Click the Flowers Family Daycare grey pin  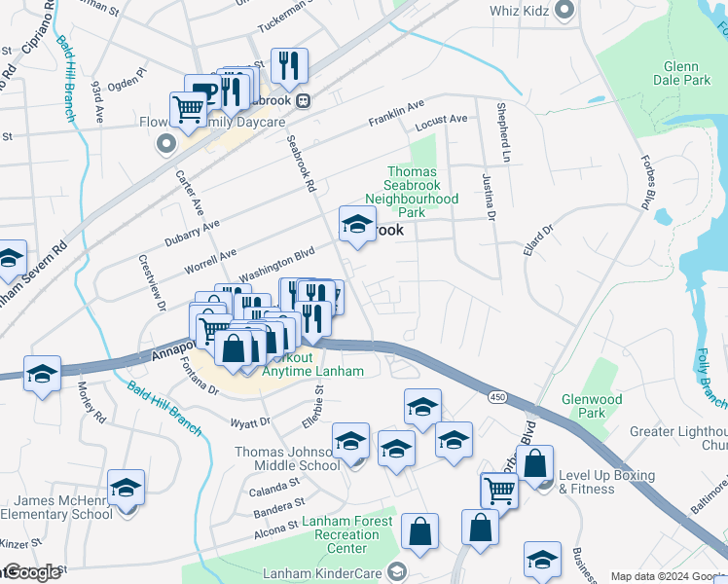pos(166,144)
